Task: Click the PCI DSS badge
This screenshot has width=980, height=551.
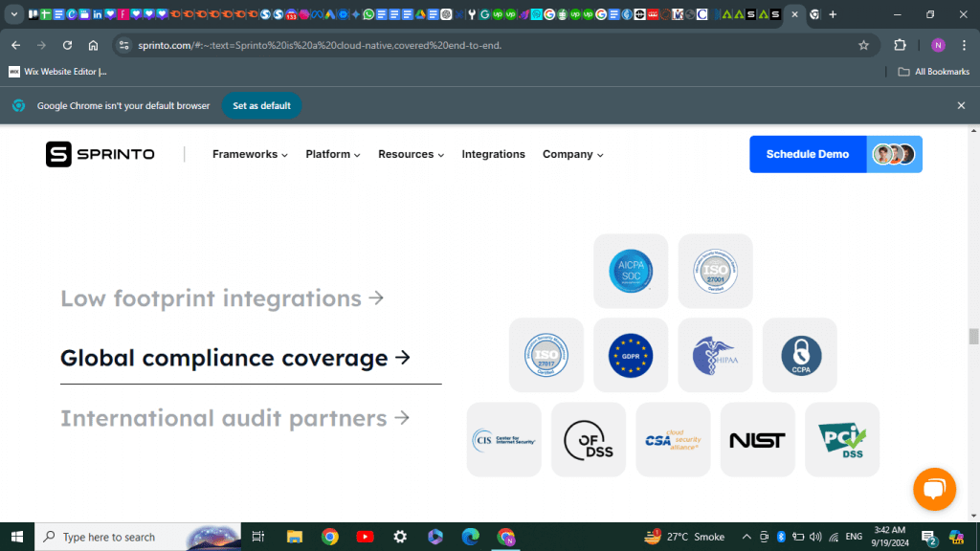Action: pos(841,439)
